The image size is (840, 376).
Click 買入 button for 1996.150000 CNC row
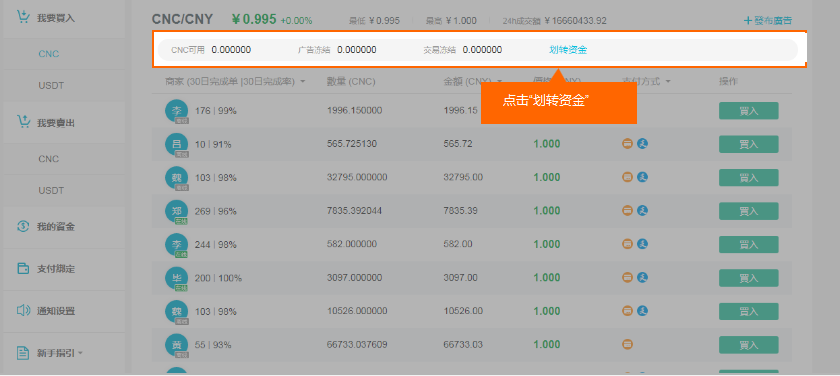748,111
